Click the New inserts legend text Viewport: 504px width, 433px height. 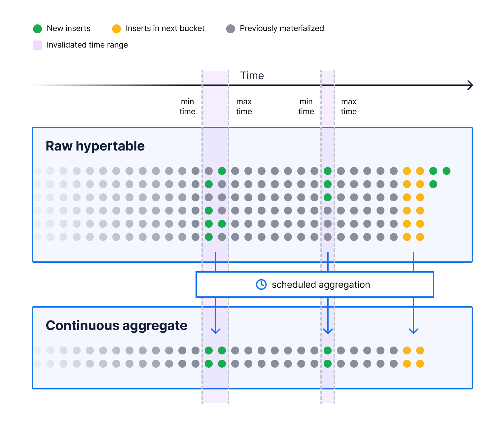69,28
